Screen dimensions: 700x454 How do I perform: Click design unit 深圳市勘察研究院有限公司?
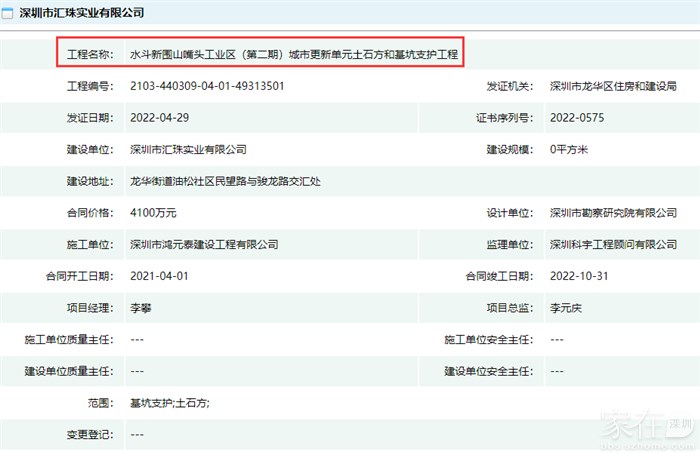613,213
